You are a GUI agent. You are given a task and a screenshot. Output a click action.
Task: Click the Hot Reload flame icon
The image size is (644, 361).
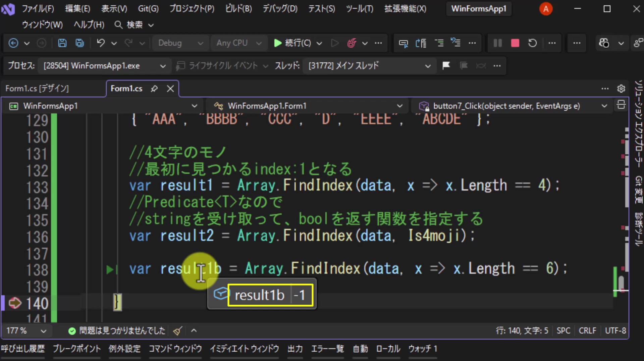[352, 43]
